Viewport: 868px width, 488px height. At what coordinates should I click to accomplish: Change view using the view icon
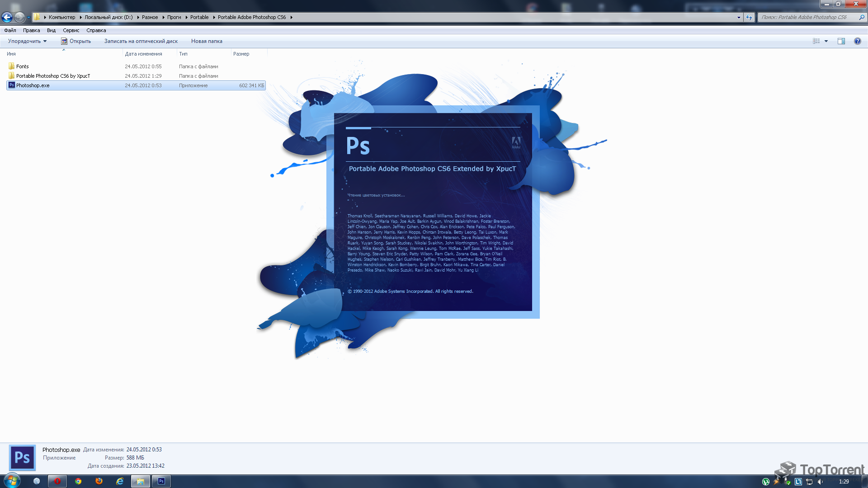(816, 41)
